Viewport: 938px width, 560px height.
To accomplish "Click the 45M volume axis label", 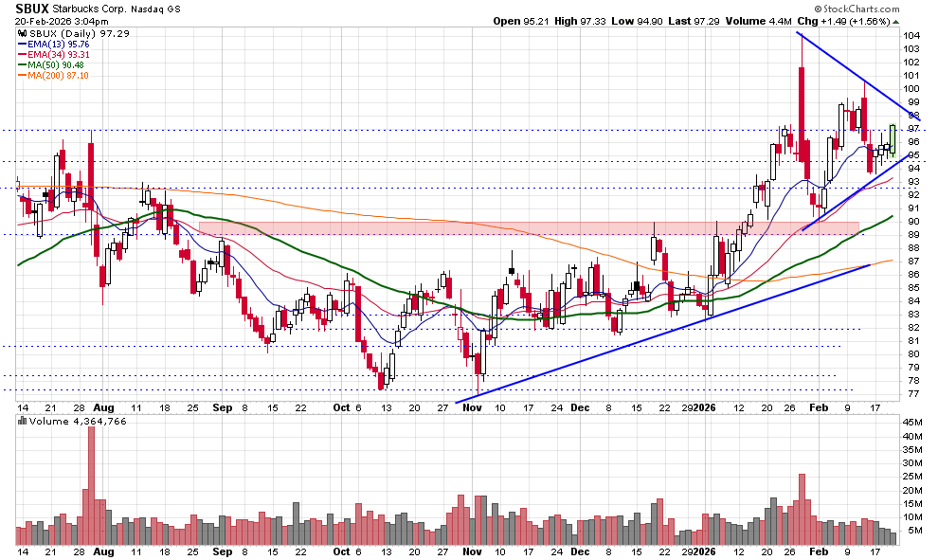I will click(913, 423).
